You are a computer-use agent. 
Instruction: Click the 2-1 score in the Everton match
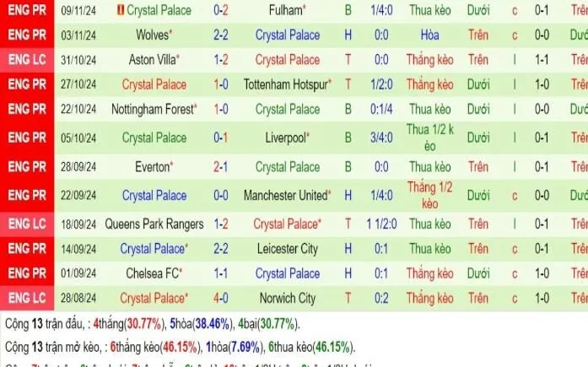220,167
